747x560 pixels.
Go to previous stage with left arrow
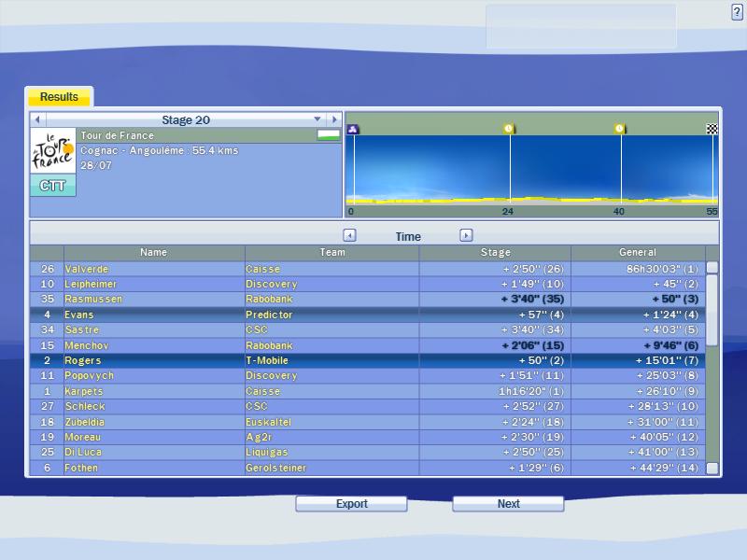pyautogui.click(x=37, y=119)
